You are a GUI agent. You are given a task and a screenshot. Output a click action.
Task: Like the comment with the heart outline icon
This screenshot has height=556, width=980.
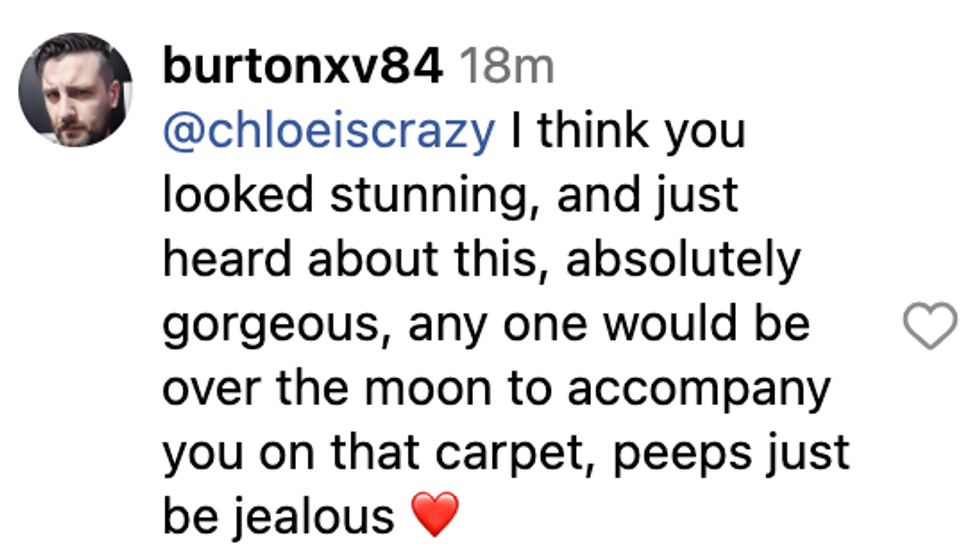(x=930, y=327)
